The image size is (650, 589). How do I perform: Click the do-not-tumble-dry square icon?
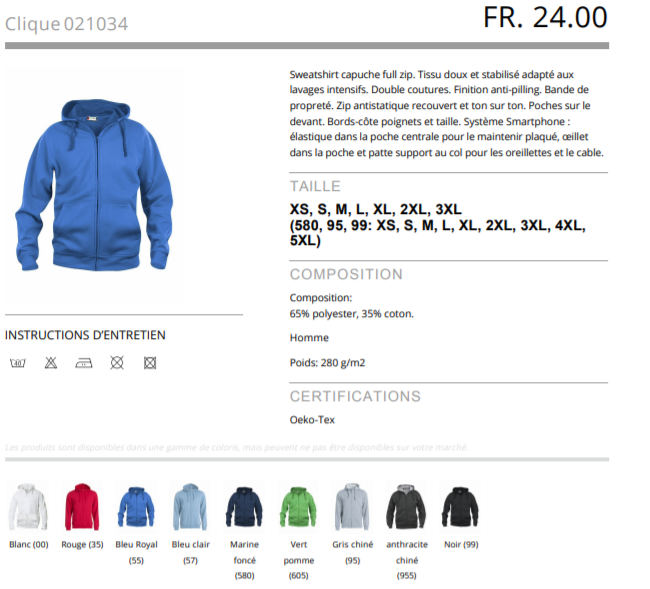coord(150,363)
